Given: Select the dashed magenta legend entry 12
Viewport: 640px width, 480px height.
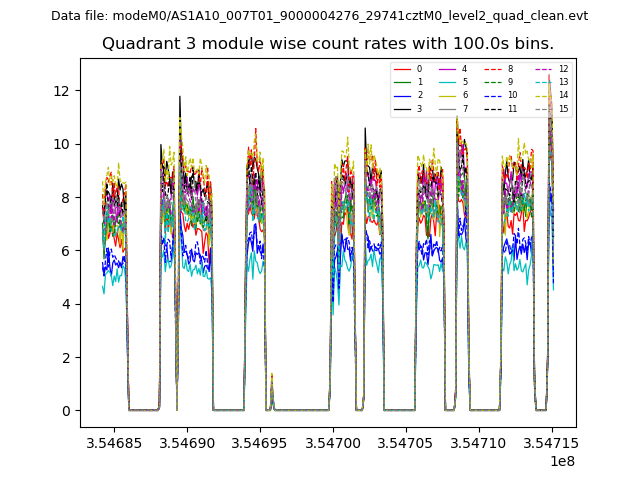Looking at the screenshot, I should [x=542, y=69].
